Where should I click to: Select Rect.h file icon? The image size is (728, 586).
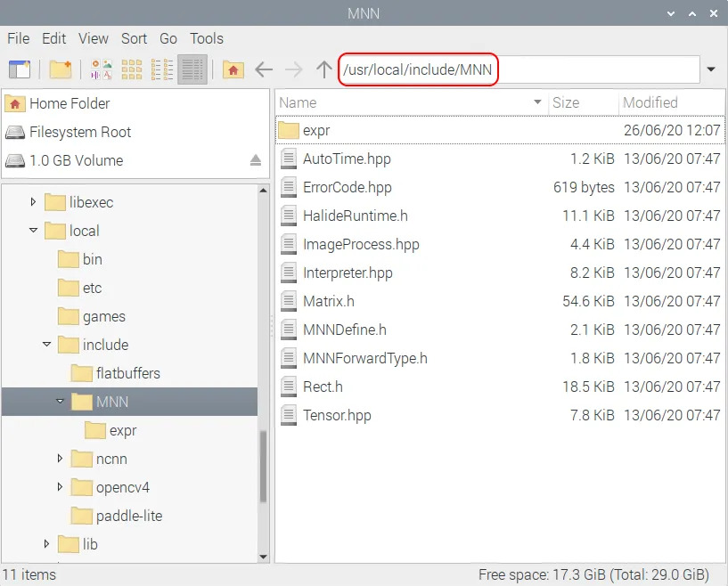pos(289,387)
